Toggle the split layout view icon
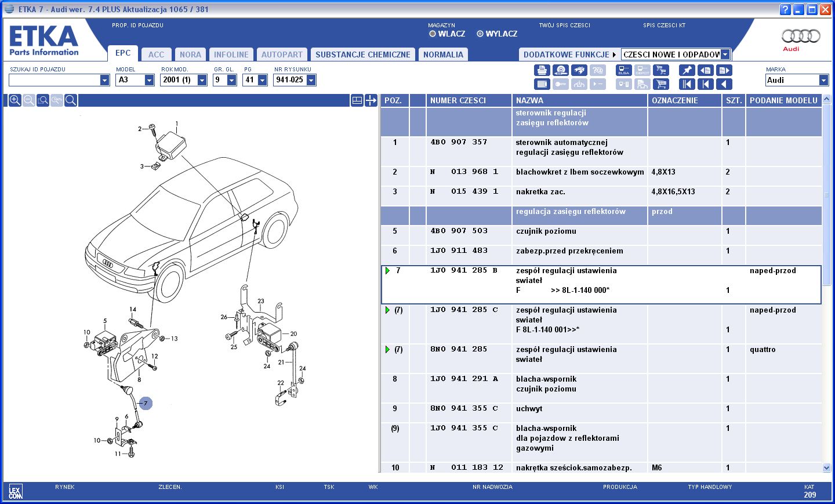Viewport: 835px width, 504px height. coord(357,100)
